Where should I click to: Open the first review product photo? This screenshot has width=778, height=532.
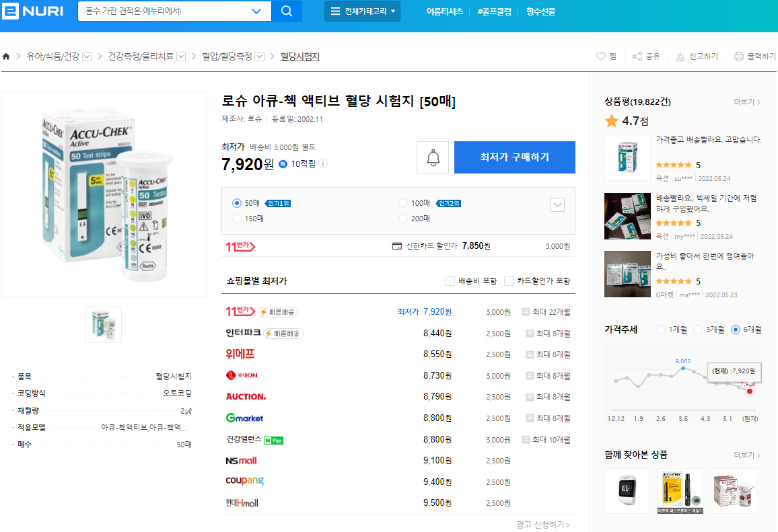click(627, 157)
